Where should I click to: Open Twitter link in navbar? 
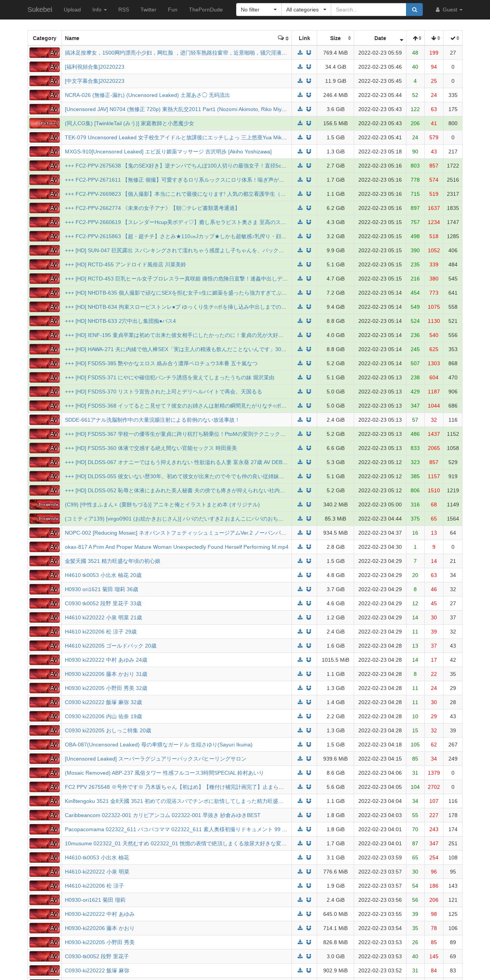click(x=148, y=10)
